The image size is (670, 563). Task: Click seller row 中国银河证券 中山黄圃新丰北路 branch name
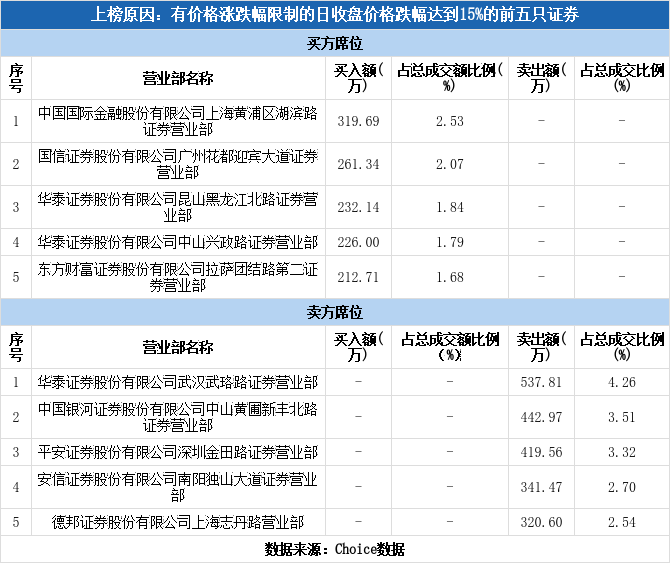[178, 417]
